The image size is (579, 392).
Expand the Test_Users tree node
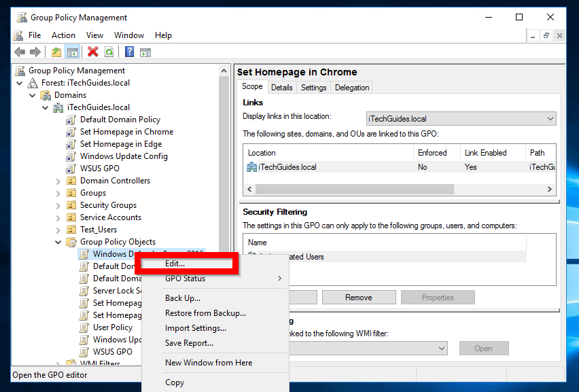pos(58,230)
